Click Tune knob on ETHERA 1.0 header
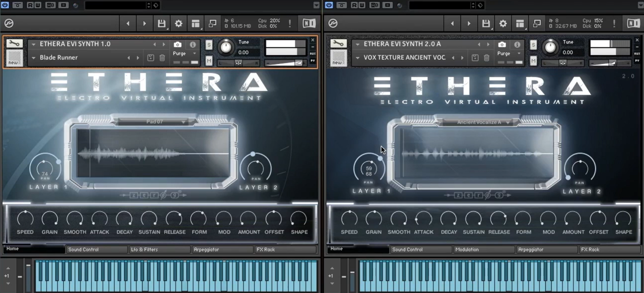644x293 pixels. pyautogui.click(x=226, y=47)
